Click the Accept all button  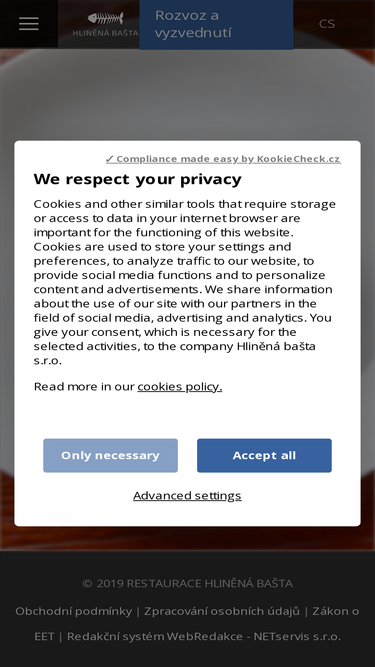pyautogui.click(x=264, y=455)
